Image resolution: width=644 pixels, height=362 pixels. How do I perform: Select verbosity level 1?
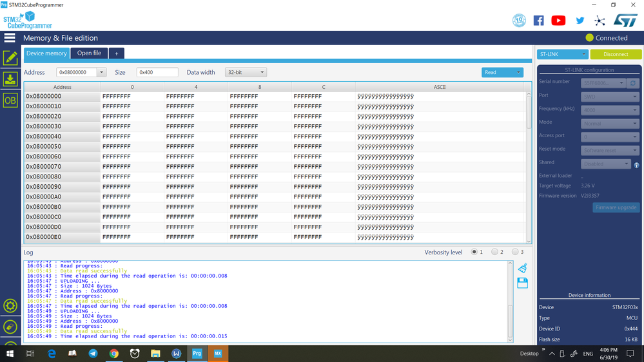474,252
